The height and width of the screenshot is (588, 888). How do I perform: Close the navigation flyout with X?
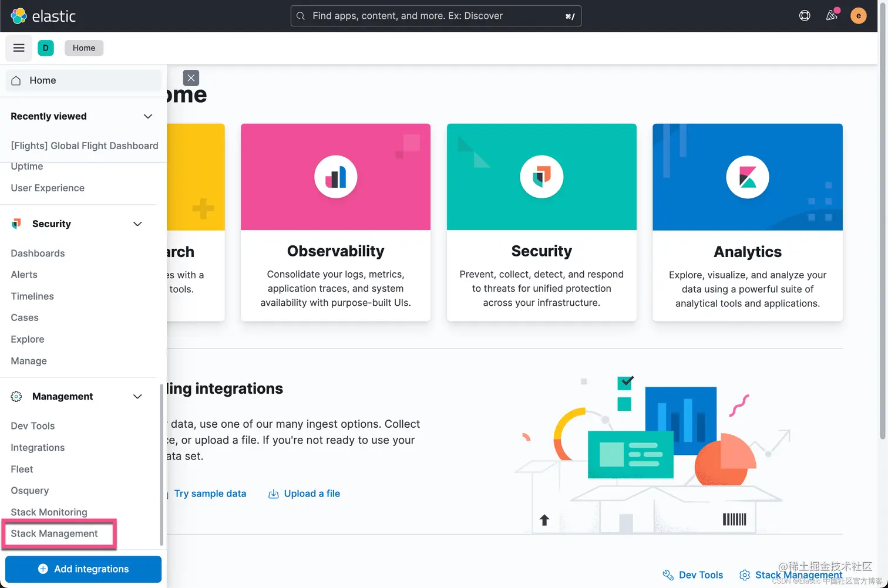(191, 77)
